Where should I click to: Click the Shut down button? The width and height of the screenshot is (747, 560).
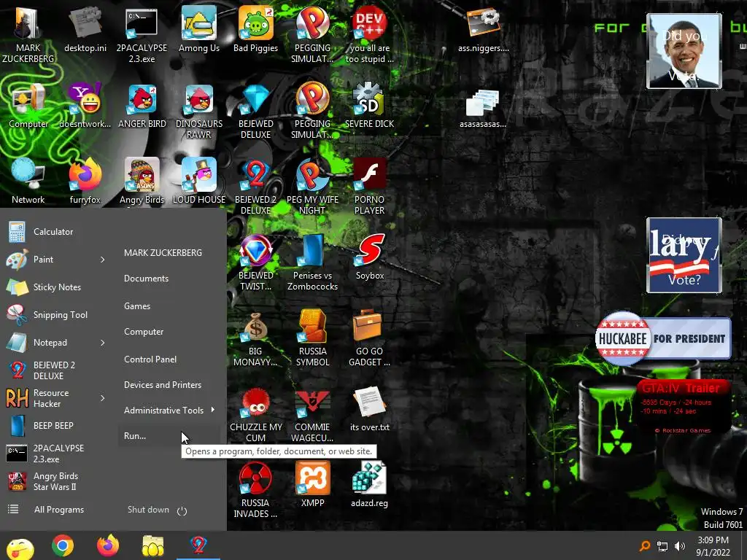[148, 510]
